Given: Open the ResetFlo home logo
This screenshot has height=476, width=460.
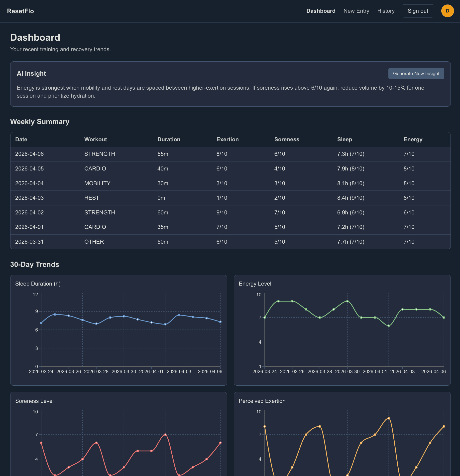Looking at the screenshot, I should tap(20, 11).
